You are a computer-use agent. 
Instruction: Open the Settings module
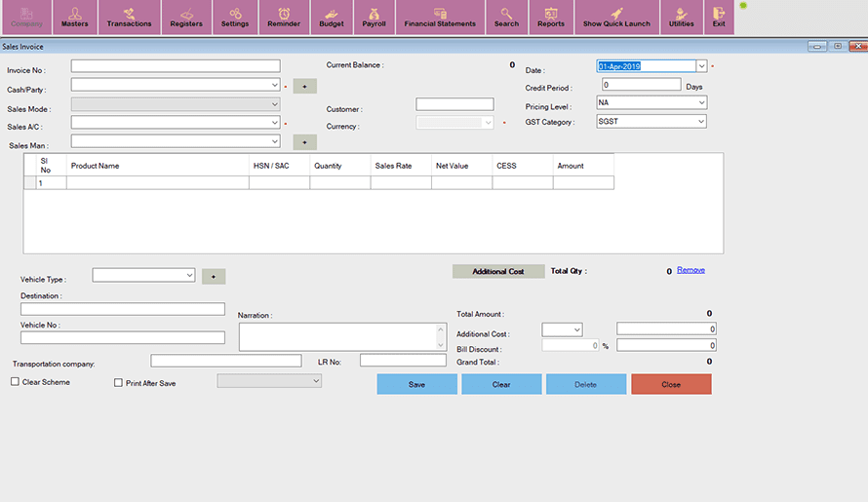tap(235, 18)
